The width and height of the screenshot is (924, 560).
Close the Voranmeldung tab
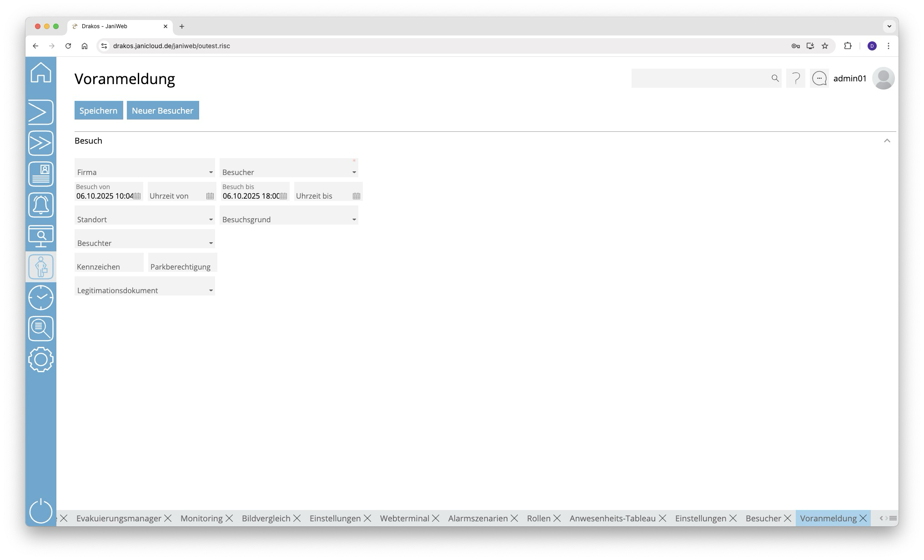(863, 518)
